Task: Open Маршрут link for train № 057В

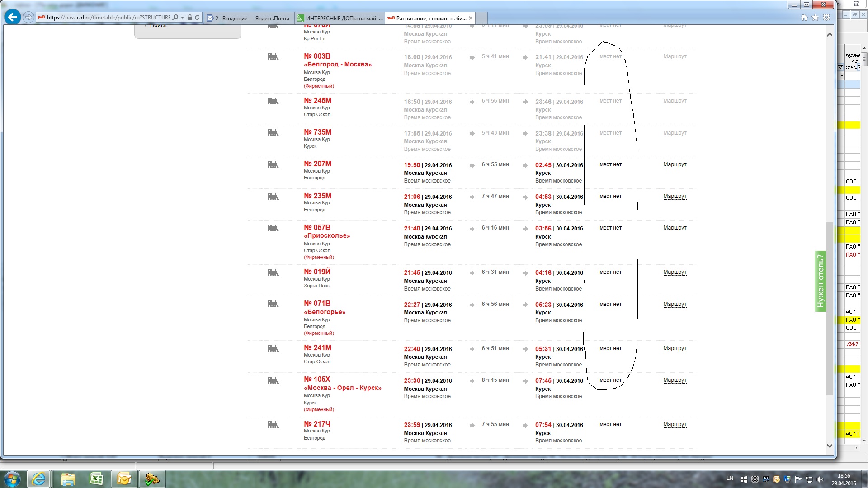Action: click(675, 228)
